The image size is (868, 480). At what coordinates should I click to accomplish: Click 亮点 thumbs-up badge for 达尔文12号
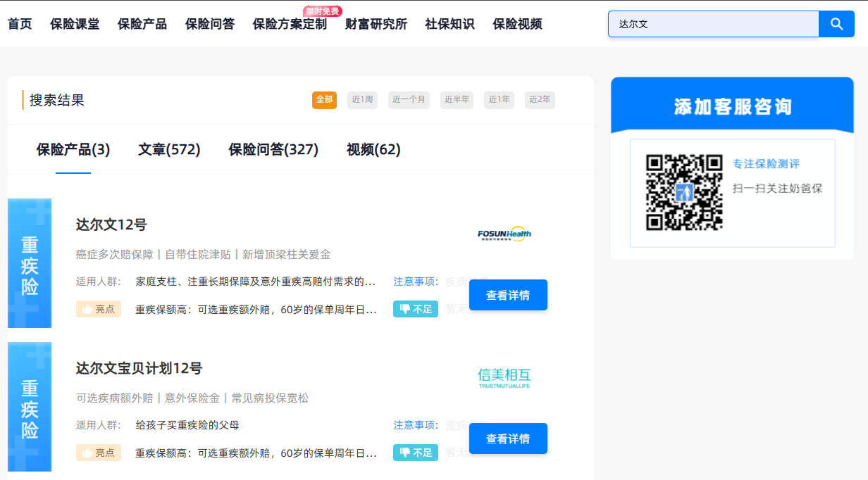coord(99,309)
